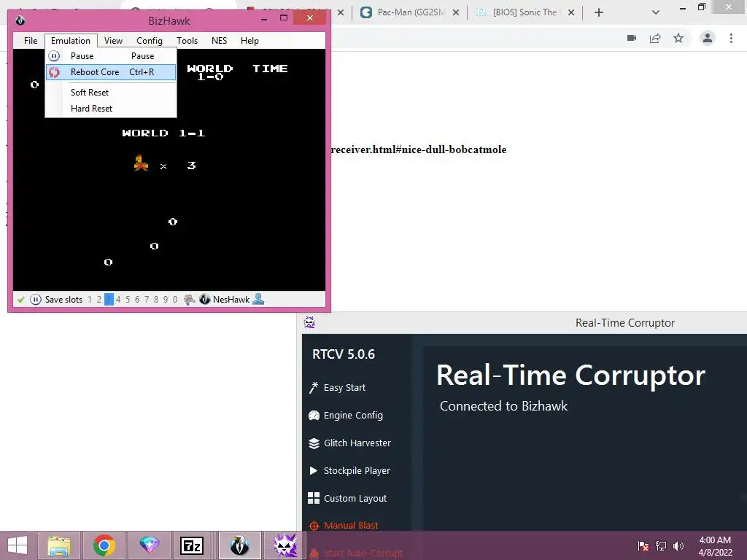Select save slot 5
Viewport: 747px width, 560px height.
click(128, 300)
